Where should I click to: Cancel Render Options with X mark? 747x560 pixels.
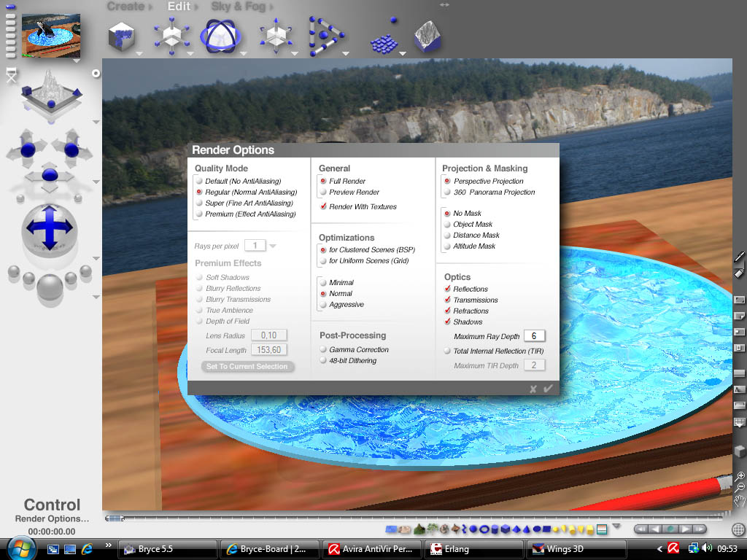(x=533, y=389)
